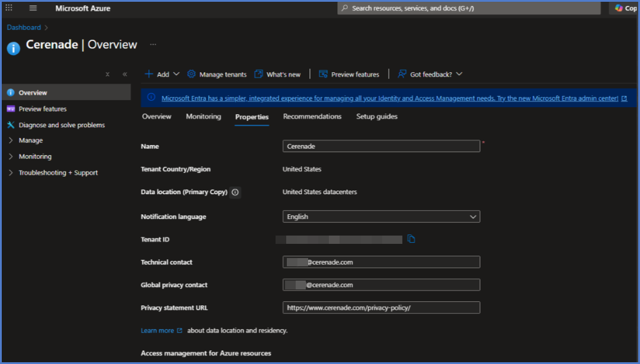Click the ellipsis next to Cerenade Overview

pyautogui.click(x=153, y=45)
